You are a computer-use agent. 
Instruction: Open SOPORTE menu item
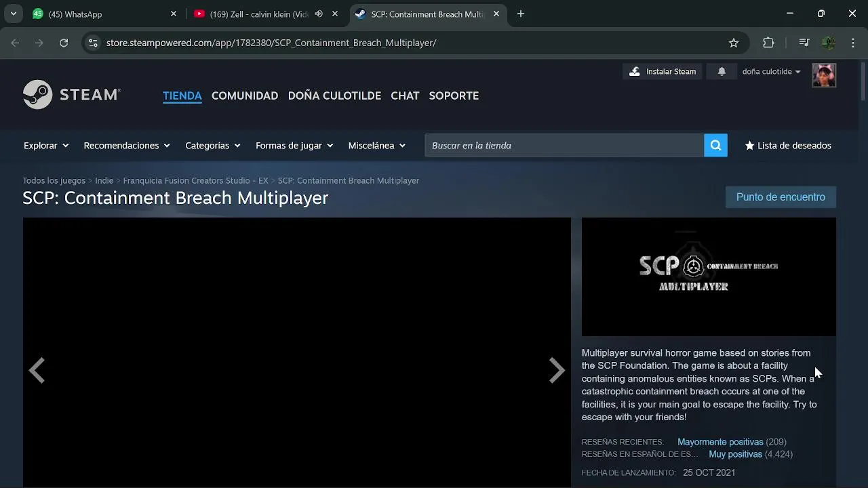(454, 96)
